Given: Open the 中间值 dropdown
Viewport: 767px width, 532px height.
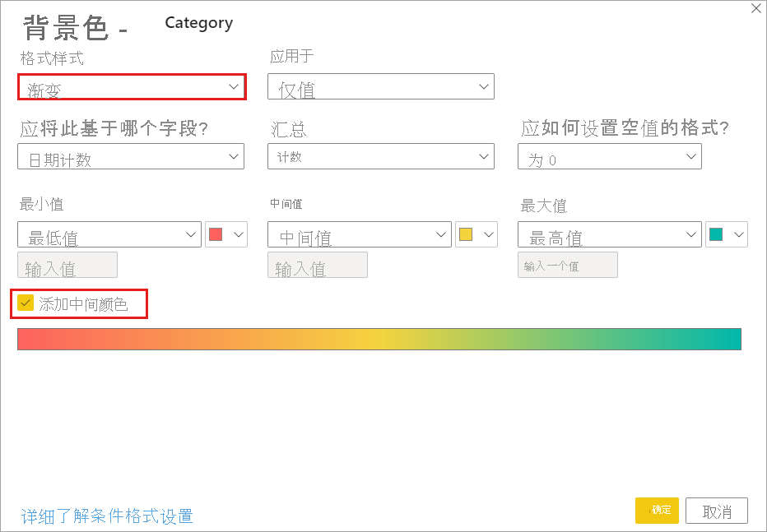Looking at the screenshot, I should 360,234.
